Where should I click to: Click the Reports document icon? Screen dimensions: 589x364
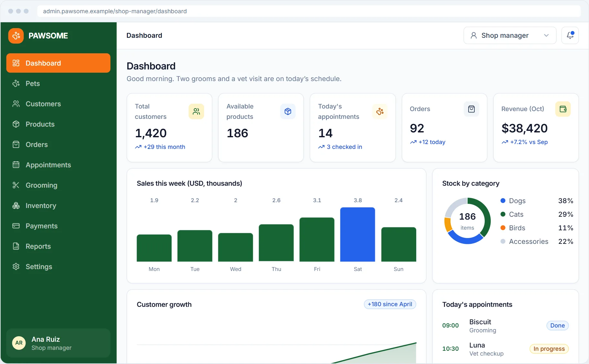click(x=16, y=246)
